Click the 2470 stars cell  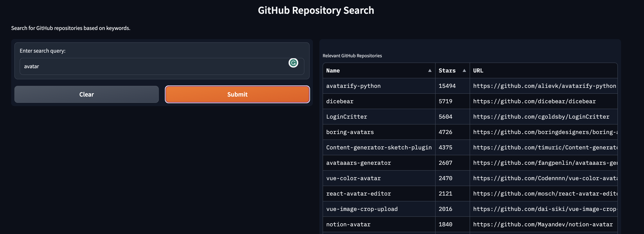[x=452, y=178]
